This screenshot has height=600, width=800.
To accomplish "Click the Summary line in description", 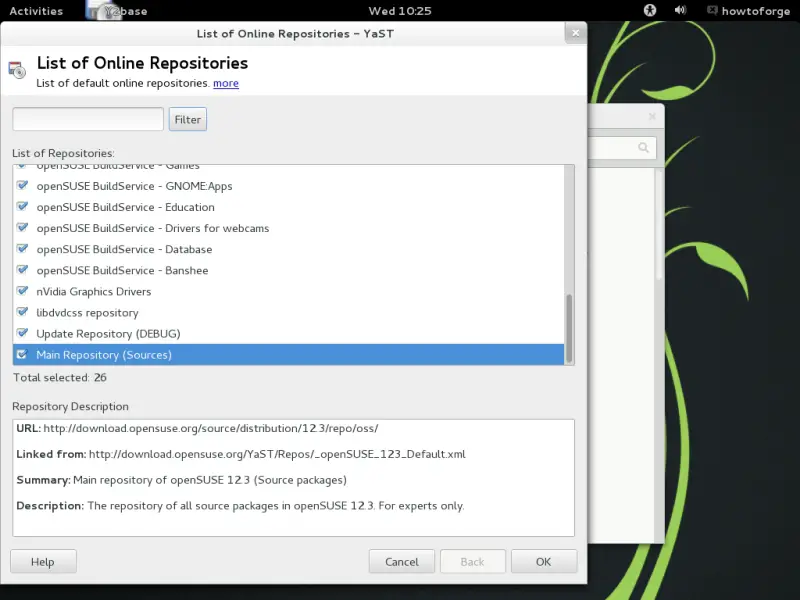I will click(x=182, y=480).
